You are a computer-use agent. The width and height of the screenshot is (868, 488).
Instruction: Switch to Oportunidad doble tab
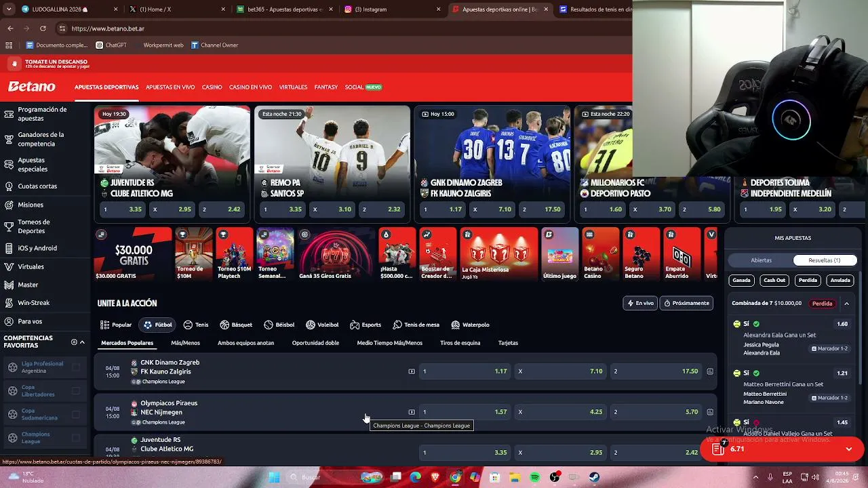coord(315,343)
